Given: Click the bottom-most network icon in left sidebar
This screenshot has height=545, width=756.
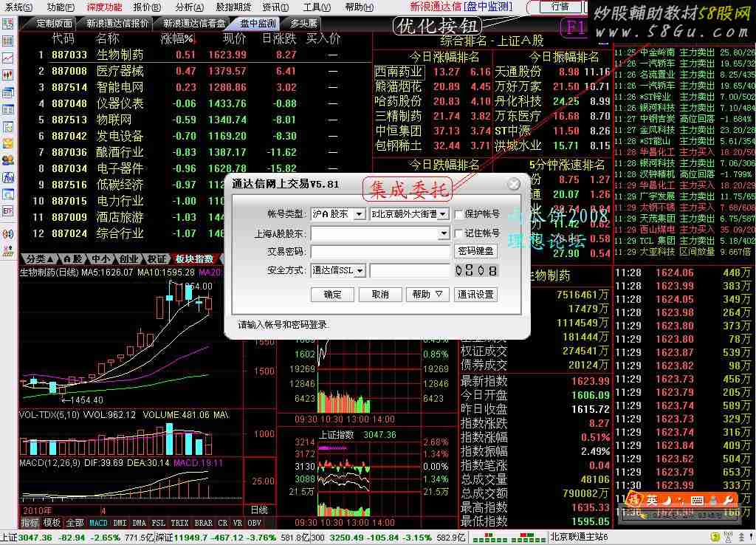Looking at the screenshot, I should 7,250.
